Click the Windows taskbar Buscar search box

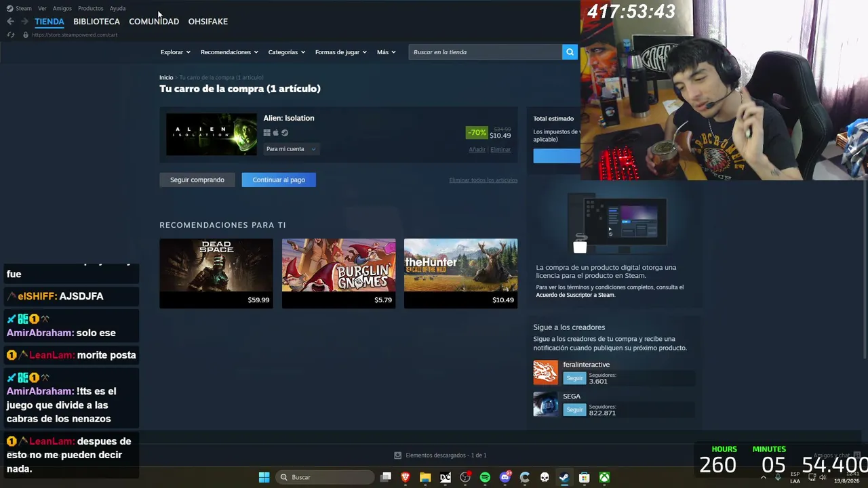click(x=325, y=477)
